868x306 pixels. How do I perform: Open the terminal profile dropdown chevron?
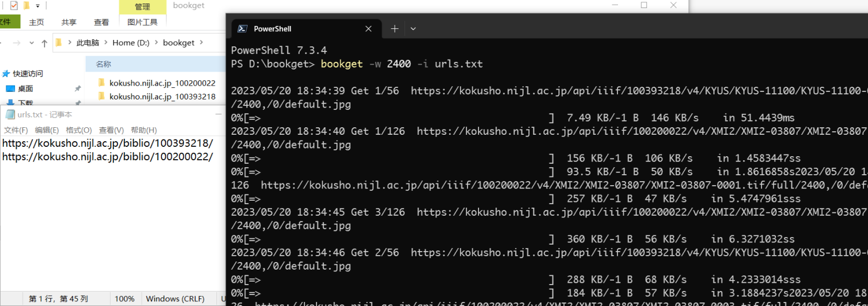[x=413, y=29]
